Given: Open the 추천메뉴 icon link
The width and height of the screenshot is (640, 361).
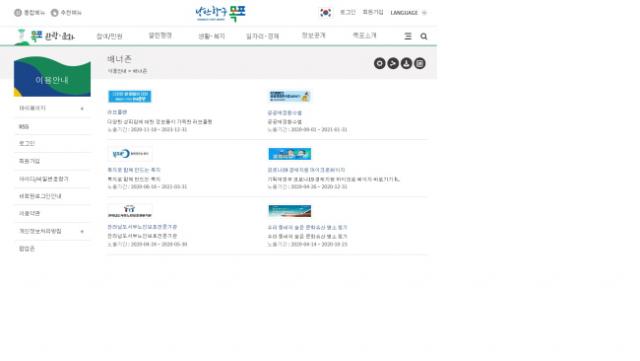Looking at the screenshot, I should (x=66, y=13).
